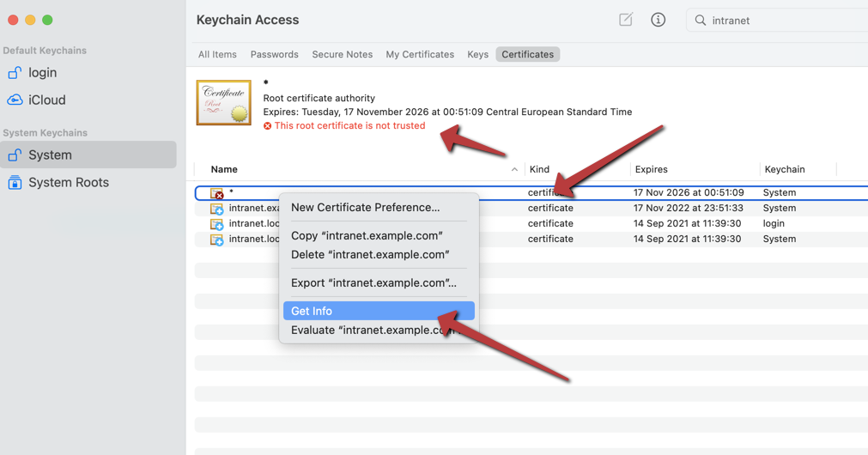This screenshot has width=868, height=455.
Task: Click the yellow minimize window button
Action: pos(30,20)
